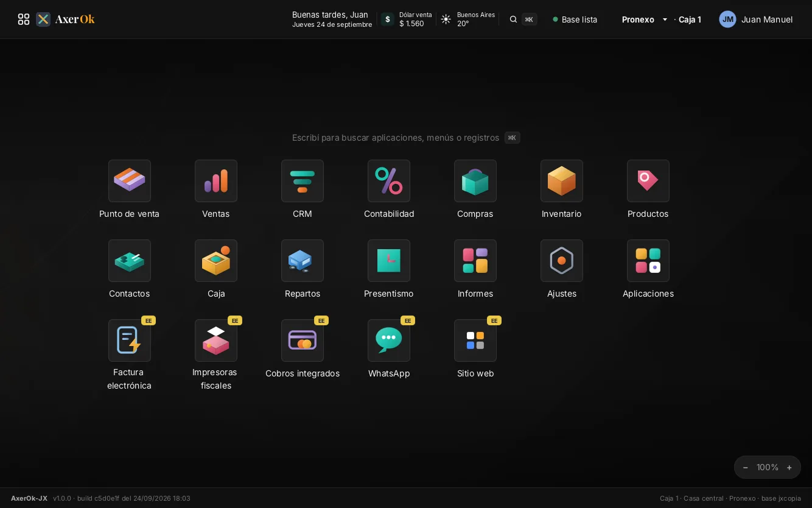Open the Aplicaciones app catalog

point(648,261)
